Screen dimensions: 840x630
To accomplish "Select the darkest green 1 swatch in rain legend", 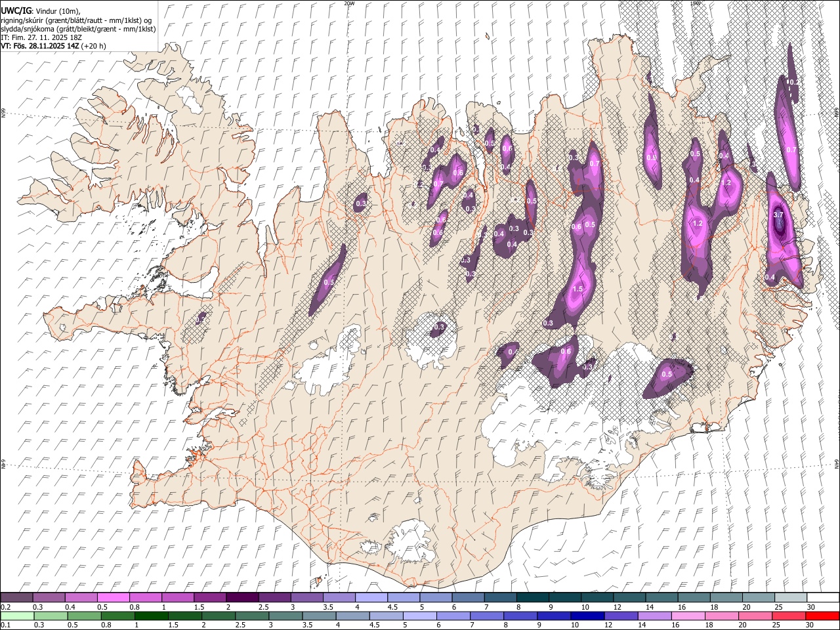I will coord(151,616).
